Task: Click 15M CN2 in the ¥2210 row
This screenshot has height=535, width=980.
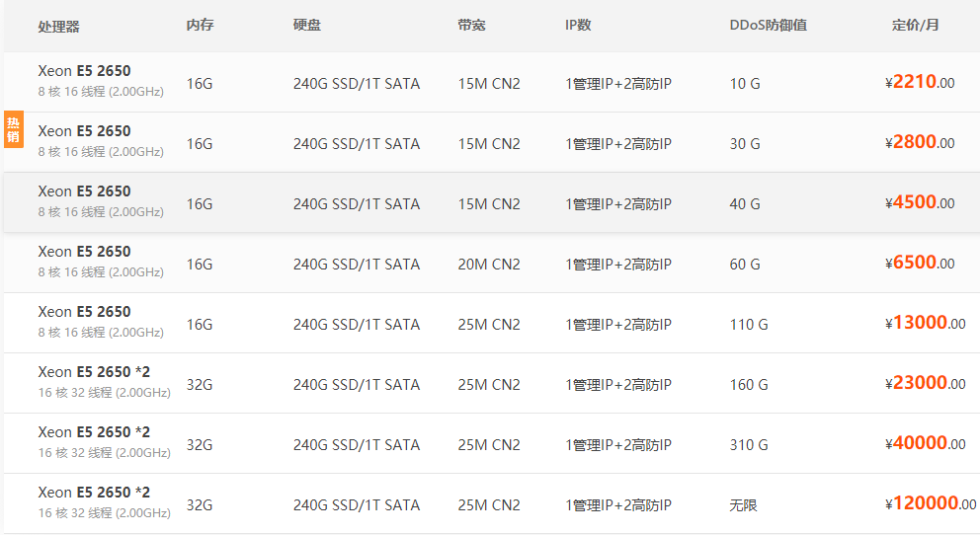Action: (x=489, y=84)
